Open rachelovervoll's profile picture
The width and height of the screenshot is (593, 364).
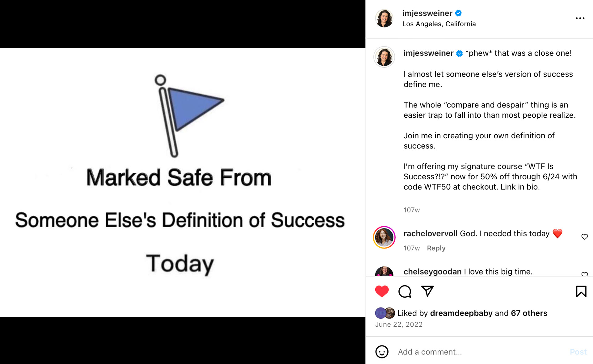384,237
